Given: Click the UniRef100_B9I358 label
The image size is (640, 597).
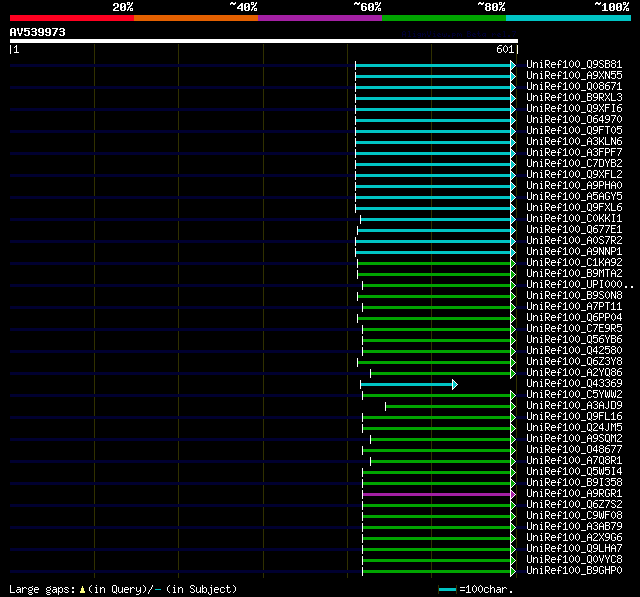Looking at the screenshot, I should coord(574,483).
